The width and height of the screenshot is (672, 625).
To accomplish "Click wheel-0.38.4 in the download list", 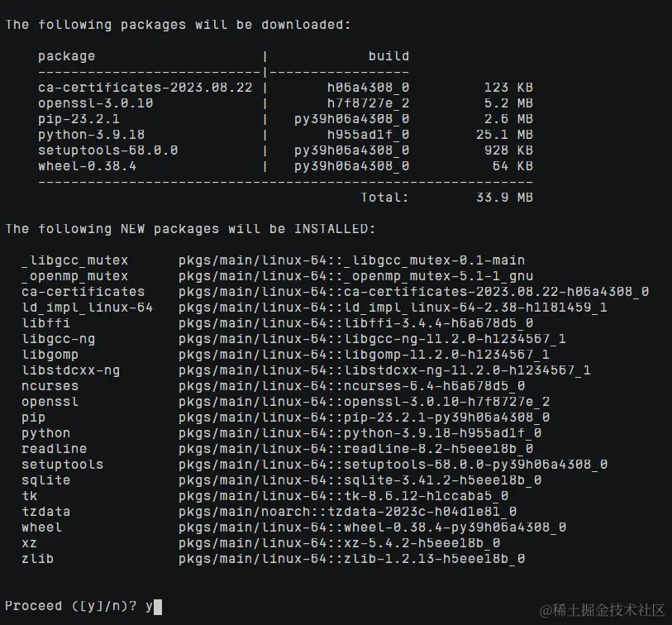I will 87,166.
